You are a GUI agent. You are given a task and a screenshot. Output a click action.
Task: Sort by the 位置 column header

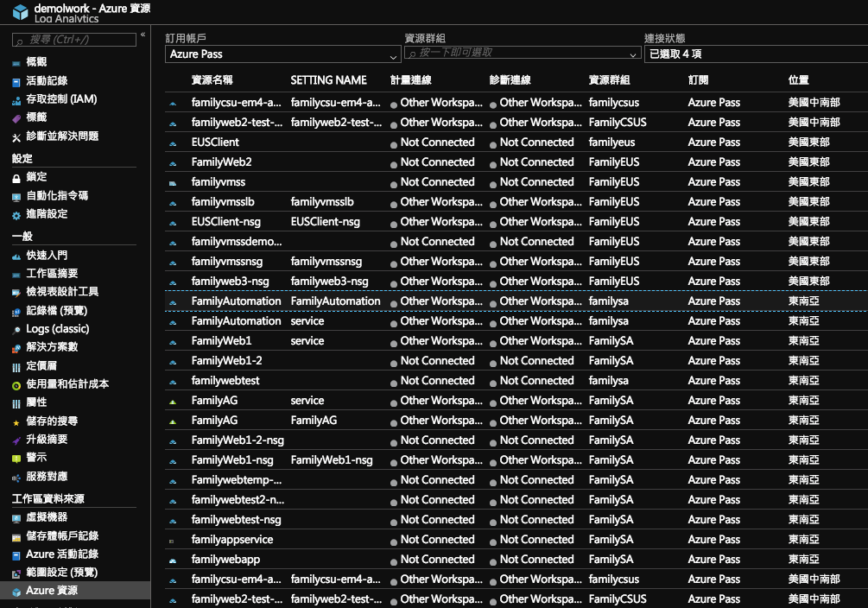tap(798, 80)
